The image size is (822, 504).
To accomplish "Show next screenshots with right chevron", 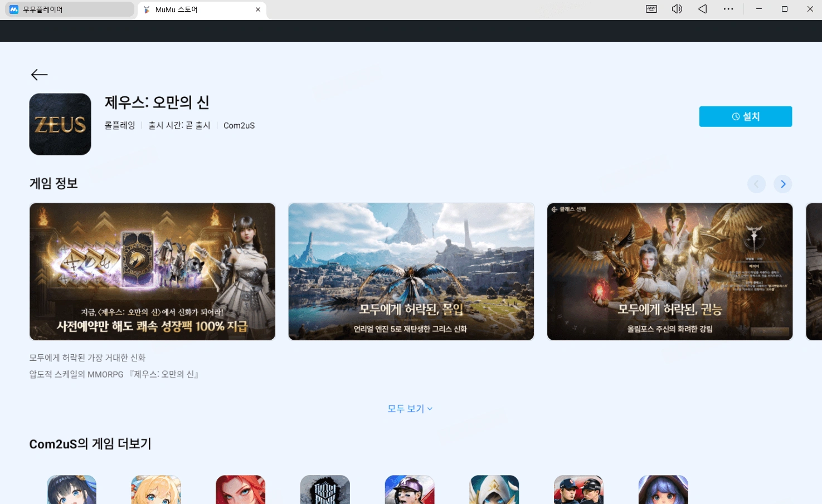I will [783, 184].
